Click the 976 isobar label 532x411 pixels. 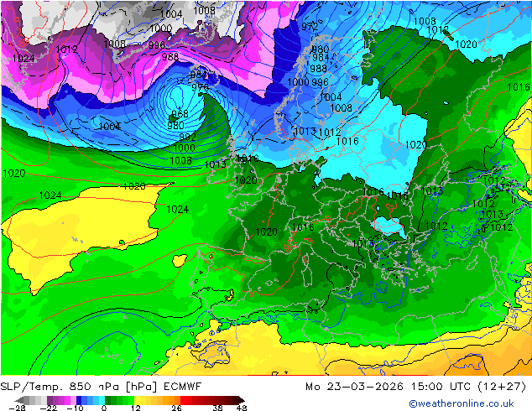click(x=200, y=87)
